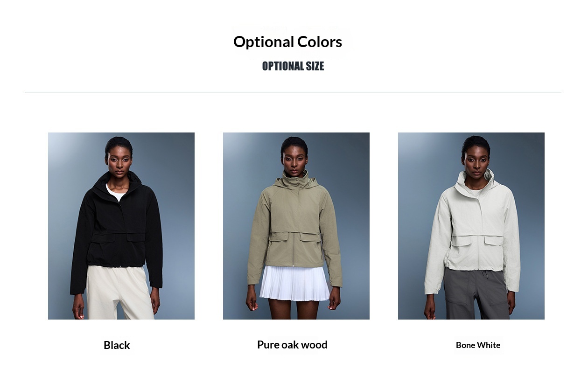Select the black jacket product photo
This screenshot has width=588, height=376.
tap(121, 226)
